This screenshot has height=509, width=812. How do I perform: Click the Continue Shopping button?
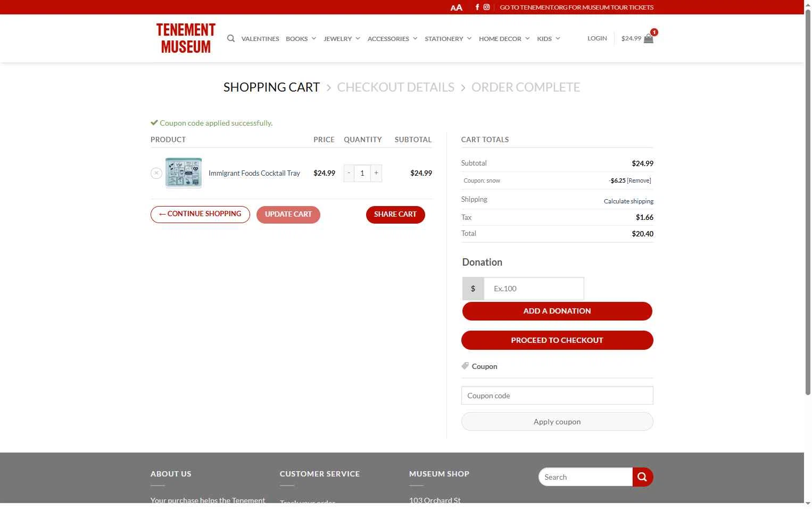click(x=200, y=214)
